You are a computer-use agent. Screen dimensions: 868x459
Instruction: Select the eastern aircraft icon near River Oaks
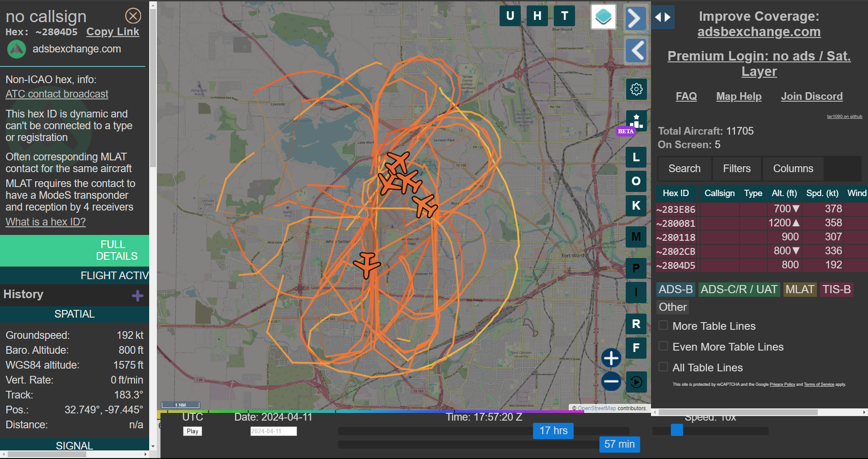tap(425, 206)
